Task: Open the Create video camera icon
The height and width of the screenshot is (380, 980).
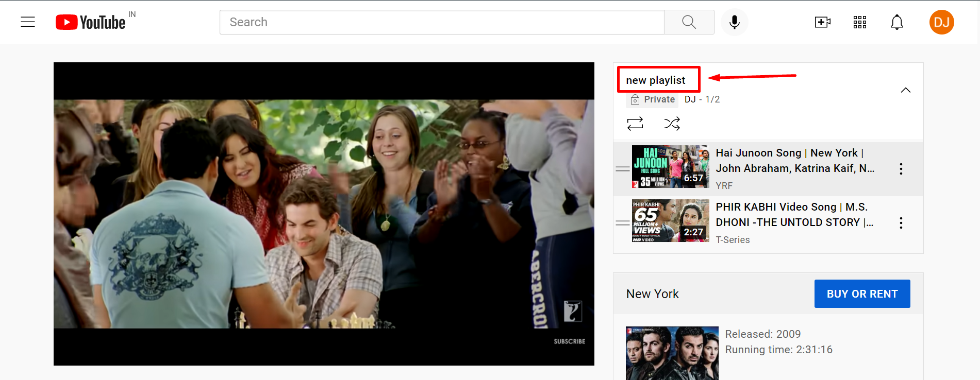Action: [x=823, y=22]
